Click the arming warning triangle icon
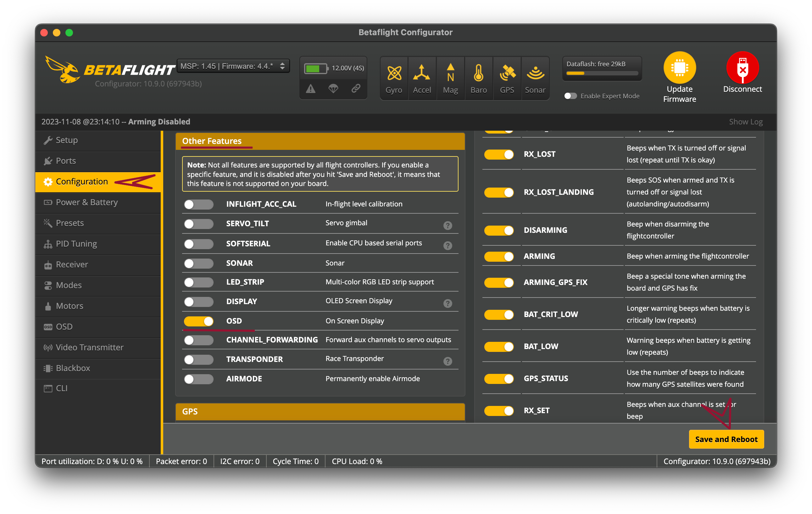This screenshot has width=812, height=514. click(x=311, y=89)
